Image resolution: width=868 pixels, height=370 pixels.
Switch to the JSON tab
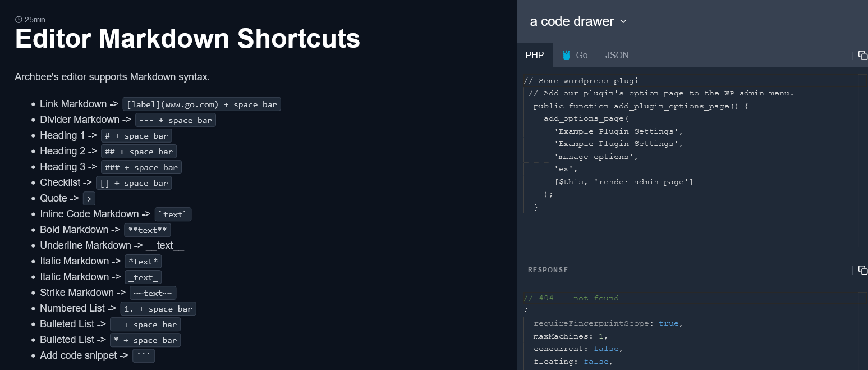pyautogui.click(x=617, y=55)
